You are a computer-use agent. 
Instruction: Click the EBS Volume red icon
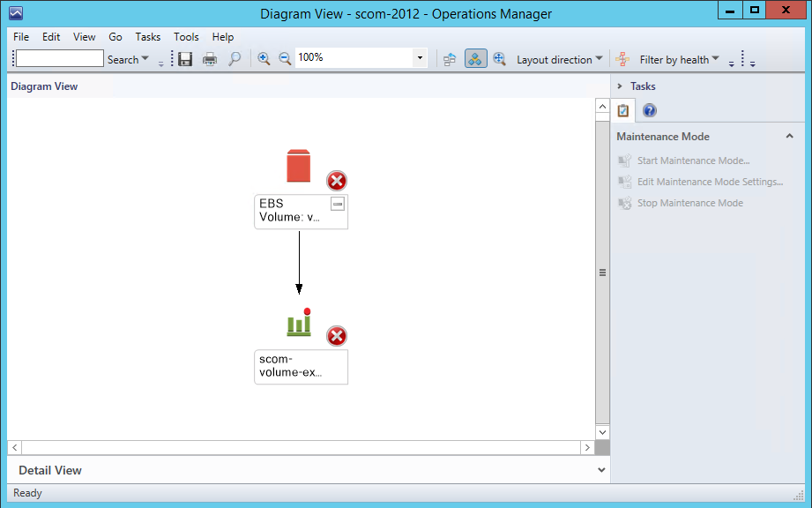click(x=299, y=166)
